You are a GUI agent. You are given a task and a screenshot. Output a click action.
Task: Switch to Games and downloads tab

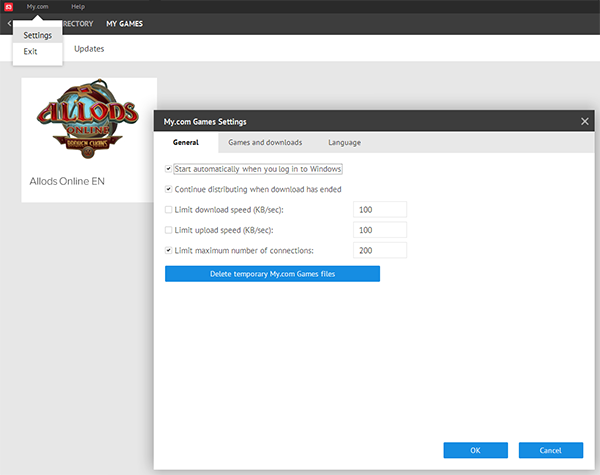point(265,142)
